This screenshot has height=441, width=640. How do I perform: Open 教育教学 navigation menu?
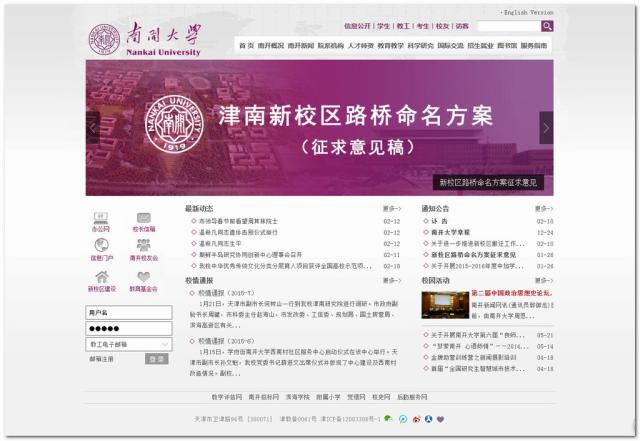pyautogui.click(x=391, y=46)
